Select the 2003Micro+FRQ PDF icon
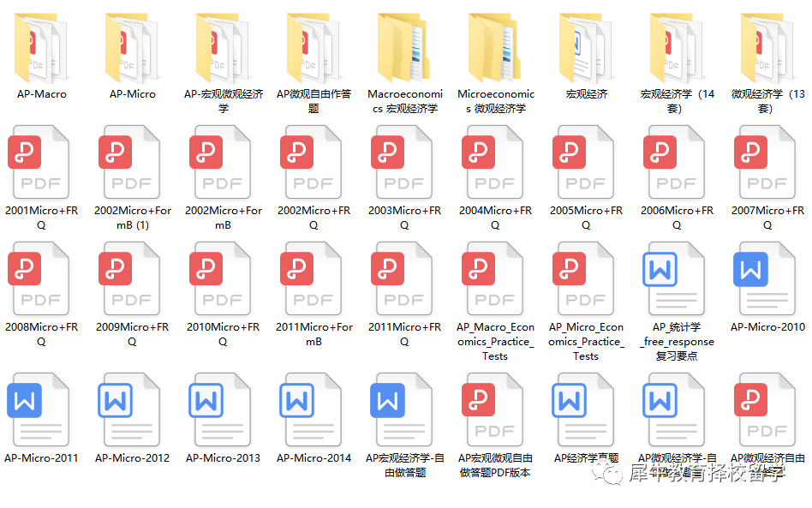This screenshot has width=812, height=508. [402, 162]
